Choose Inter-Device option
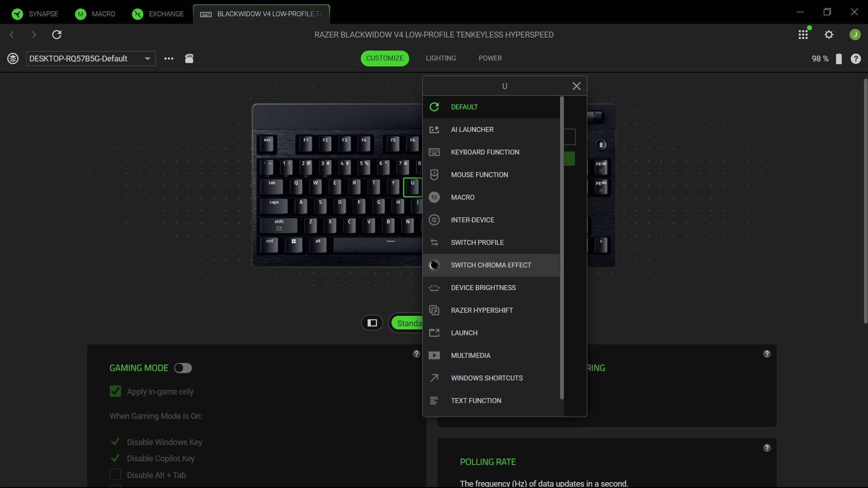The height and width of the screenshot is (488, 868). tap(491, 220)
